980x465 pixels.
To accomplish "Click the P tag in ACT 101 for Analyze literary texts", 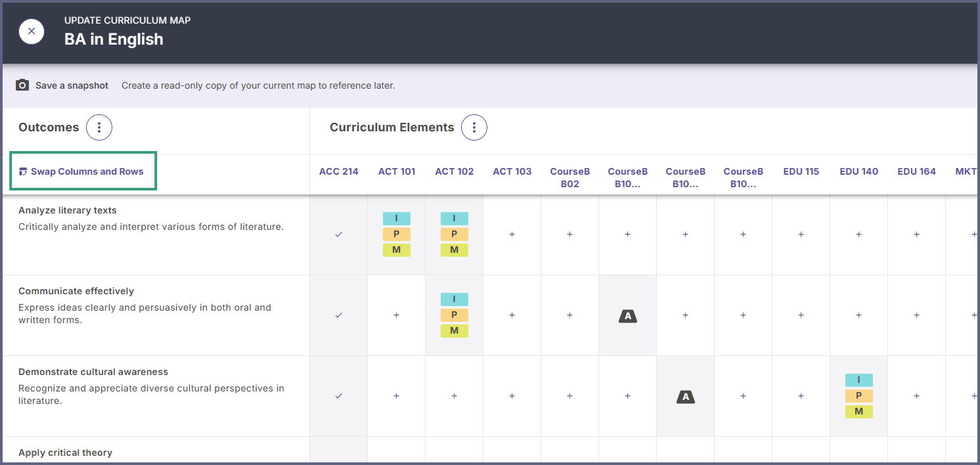I will point(397,234).
